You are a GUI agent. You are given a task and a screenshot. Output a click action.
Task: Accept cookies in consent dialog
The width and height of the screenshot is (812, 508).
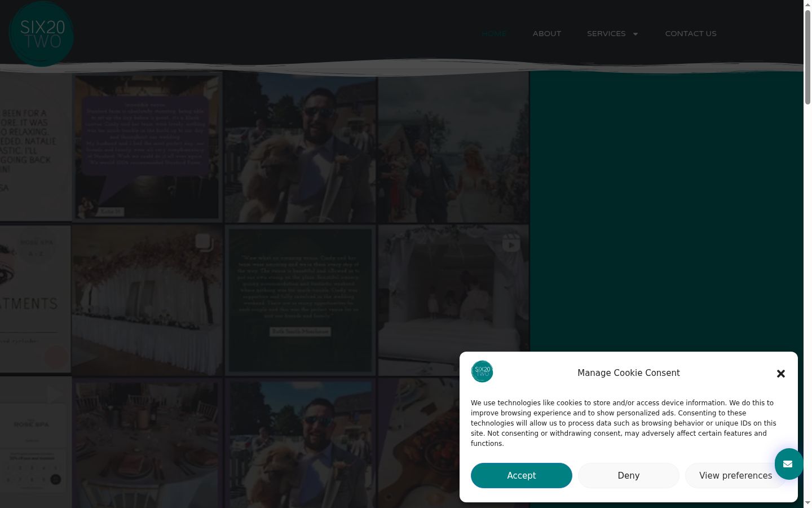tap(522, 475)
